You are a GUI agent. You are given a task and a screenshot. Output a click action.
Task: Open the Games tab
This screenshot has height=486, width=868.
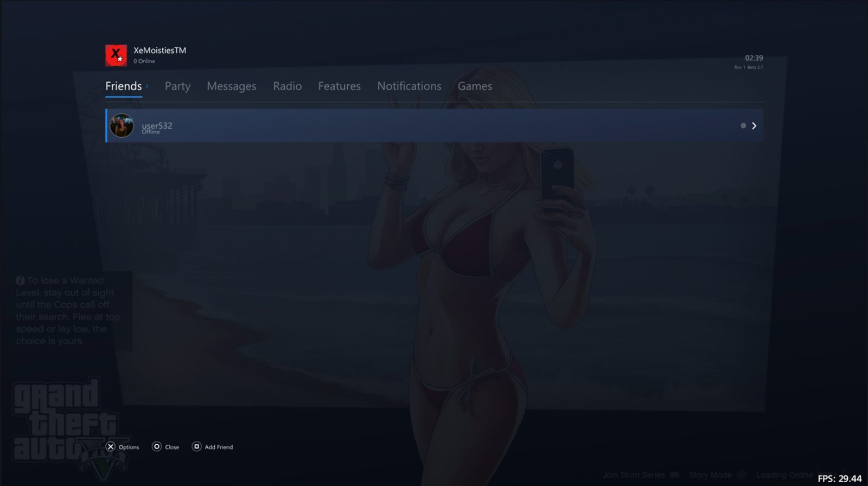[475, 86]
